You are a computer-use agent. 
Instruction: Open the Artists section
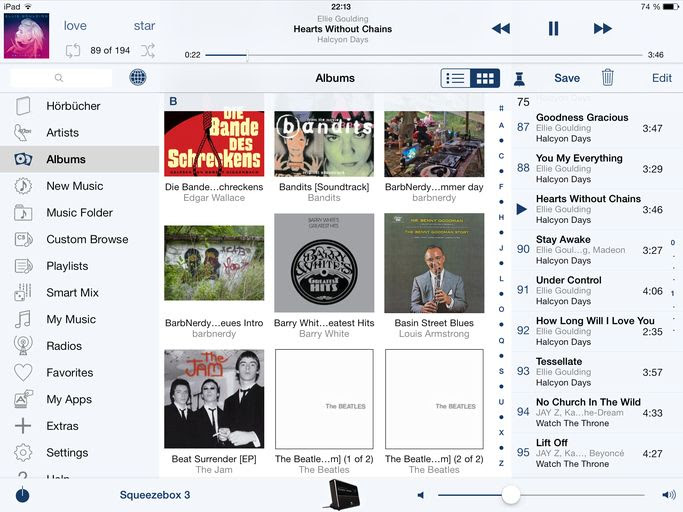tap(80, 132)
